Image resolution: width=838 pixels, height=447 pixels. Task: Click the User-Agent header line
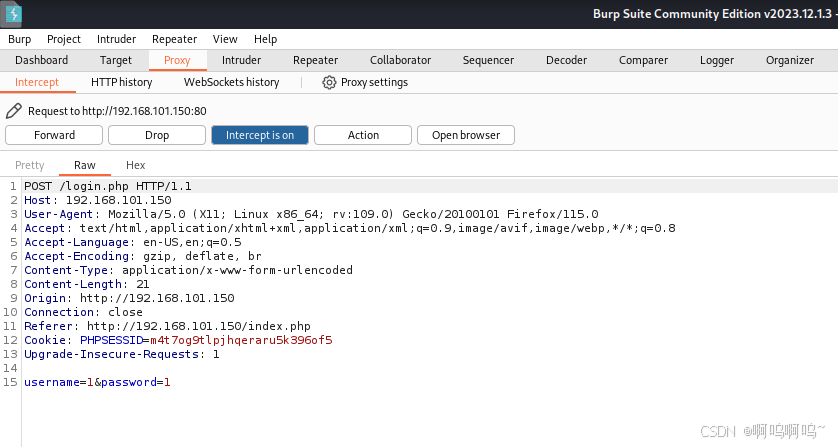[x=311, y=214]
